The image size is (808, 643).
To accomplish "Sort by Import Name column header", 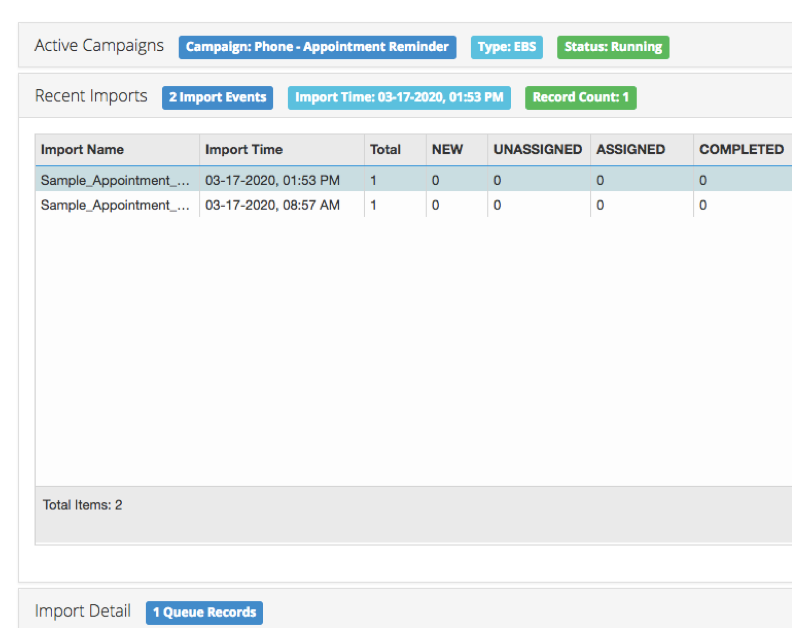I will pos(117,150).
